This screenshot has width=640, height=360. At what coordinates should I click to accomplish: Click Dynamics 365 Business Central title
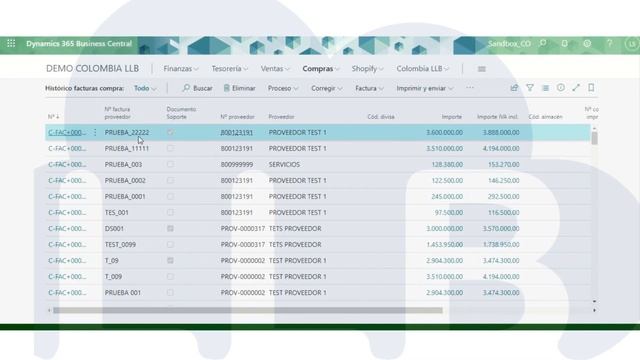79,44
